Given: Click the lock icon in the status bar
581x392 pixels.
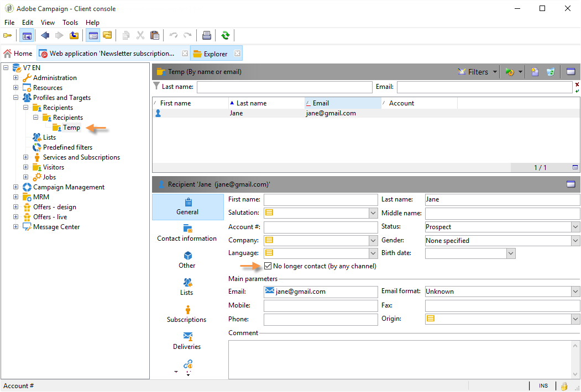Looking at the screenshot, I should pos(564,386).
